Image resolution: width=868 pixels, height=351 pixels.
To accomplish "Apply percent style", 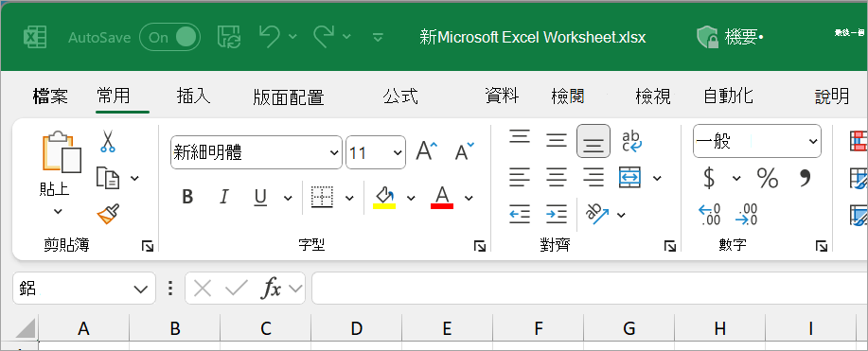I will [768, 178].
